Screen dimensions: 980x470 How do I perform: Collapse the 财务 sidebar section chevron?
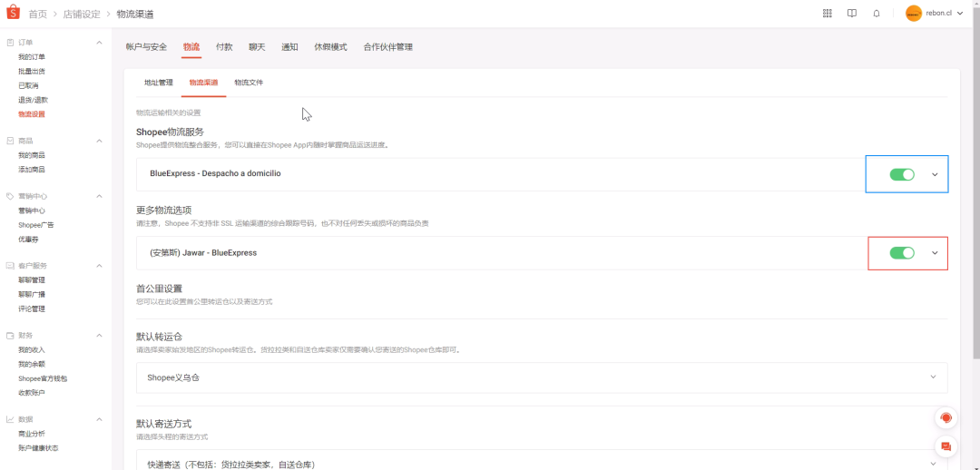(x=99, y=336)
